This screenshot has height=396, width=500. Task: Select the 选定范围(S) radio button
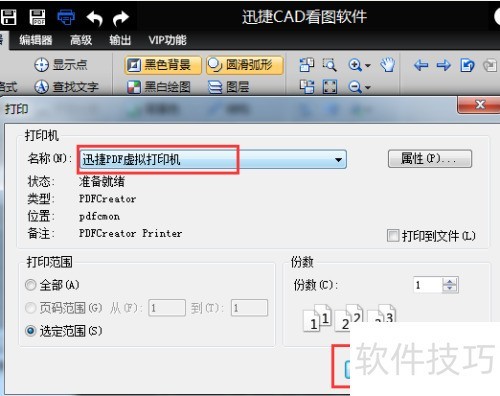click(31, 331)
